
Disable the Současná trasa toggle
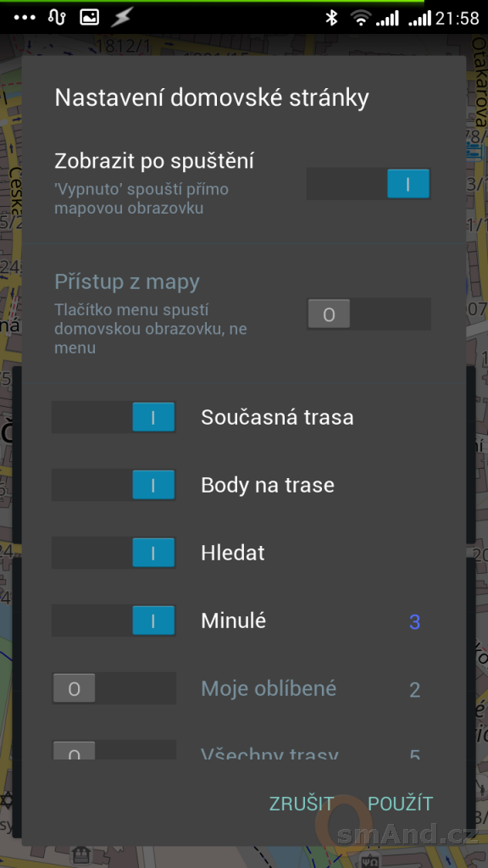tap(114, 417)
